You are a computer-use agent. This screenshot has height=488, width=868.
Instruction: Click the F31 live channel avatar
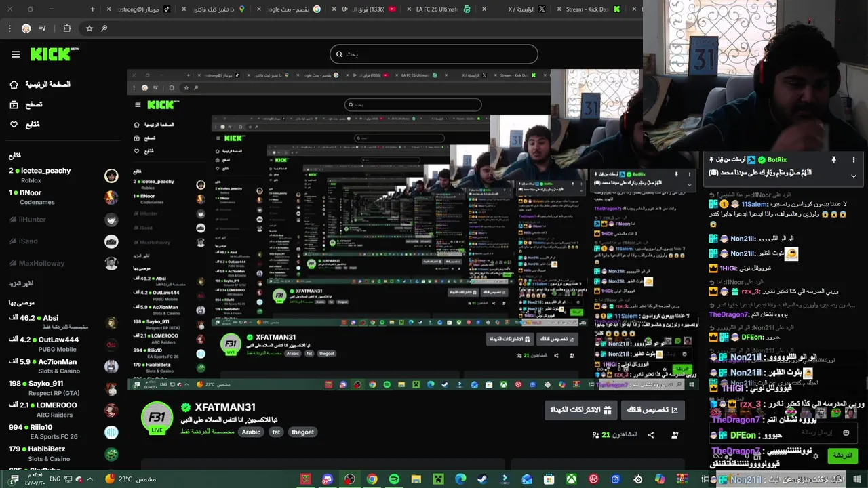click(157, 418)
